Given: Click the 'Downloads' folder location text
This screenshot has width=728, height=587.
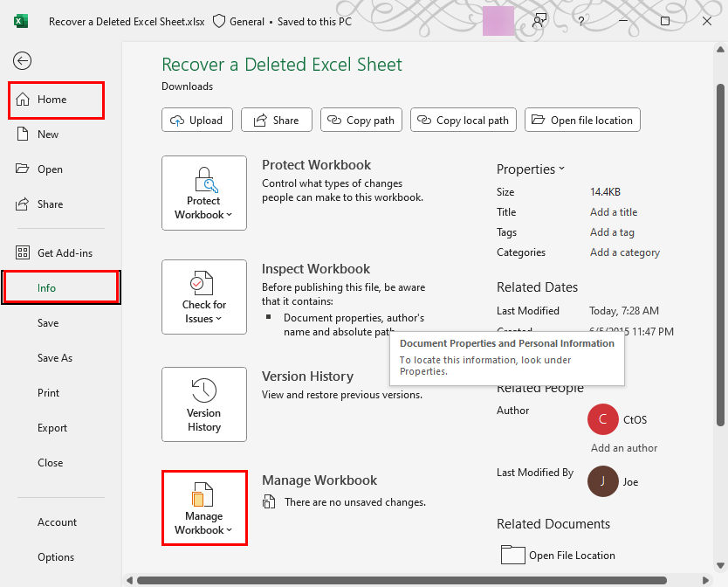Looking at the screenshot, I should (187, 86).
